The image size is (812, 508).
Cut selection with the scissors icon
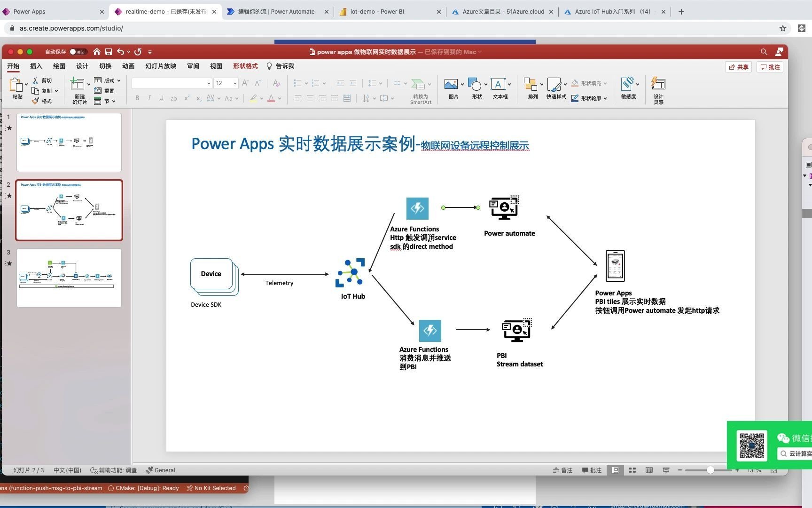[x=35, y=80]
